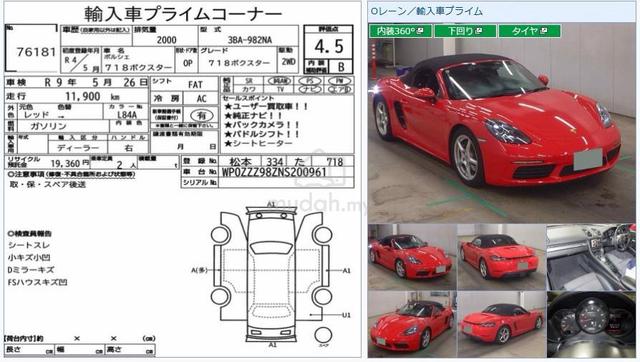
Task: Click the inspector note 'Dミラーキズ'
Action: click(x=31, y=270)
